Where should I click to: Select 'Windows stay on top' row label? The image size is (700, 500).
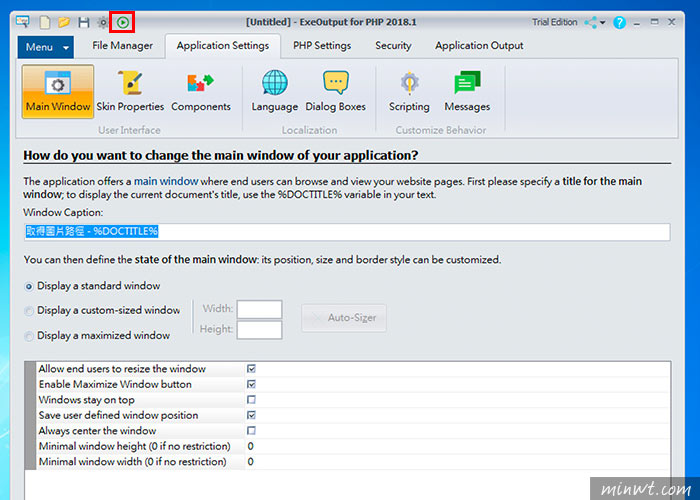[87, 400]
